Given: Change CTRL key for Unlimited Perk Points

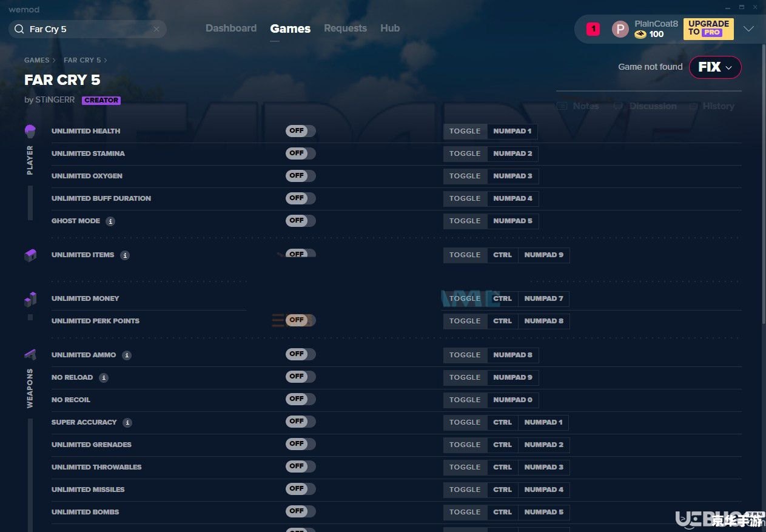Looking at the screenshot, I should [503, 322].
